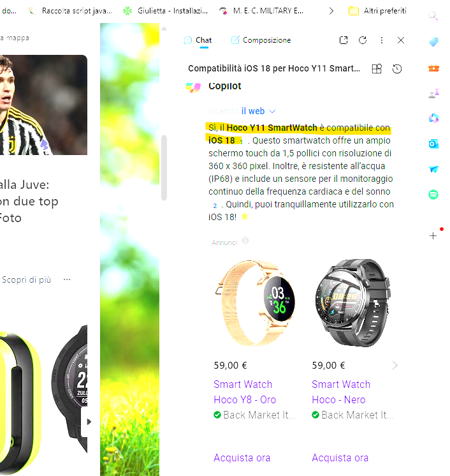This screenshot has height=476, width=450.
Task: Click Acquista ora for Hoco Nero
Action: (x=340, y=457)
